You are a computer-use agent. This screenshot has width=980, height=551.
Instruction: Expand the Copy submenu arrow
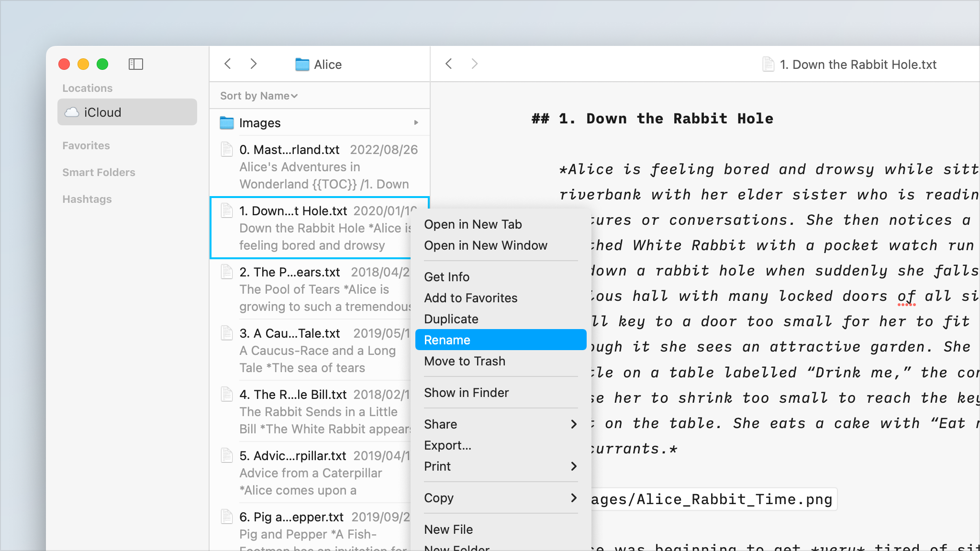574,498
